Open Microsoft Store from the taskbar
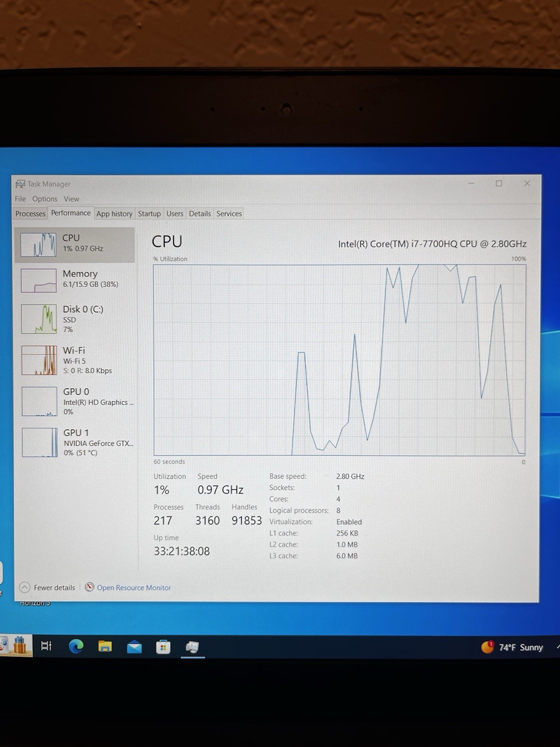The width and height of the screenshot is (560, 747). (x=163, y=647)
